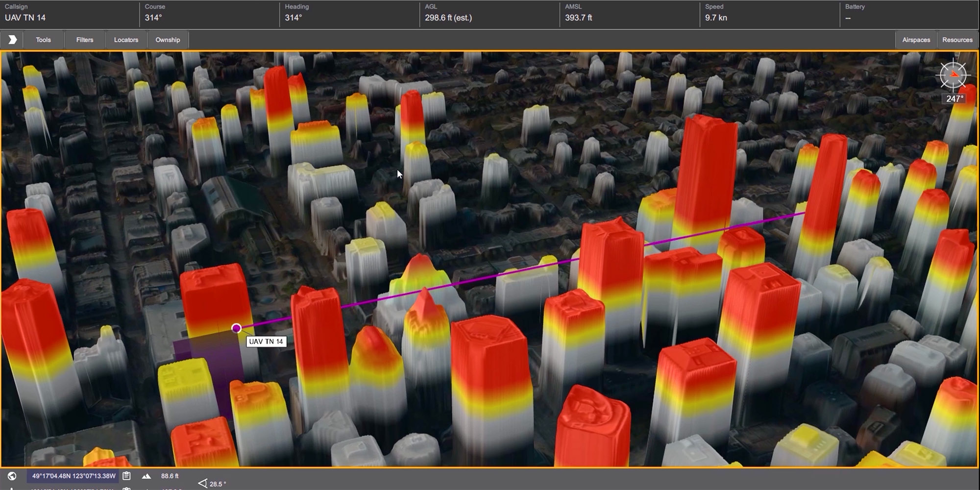Open the Filters menu
980x490 pixels.
click(x=85, y=40)
